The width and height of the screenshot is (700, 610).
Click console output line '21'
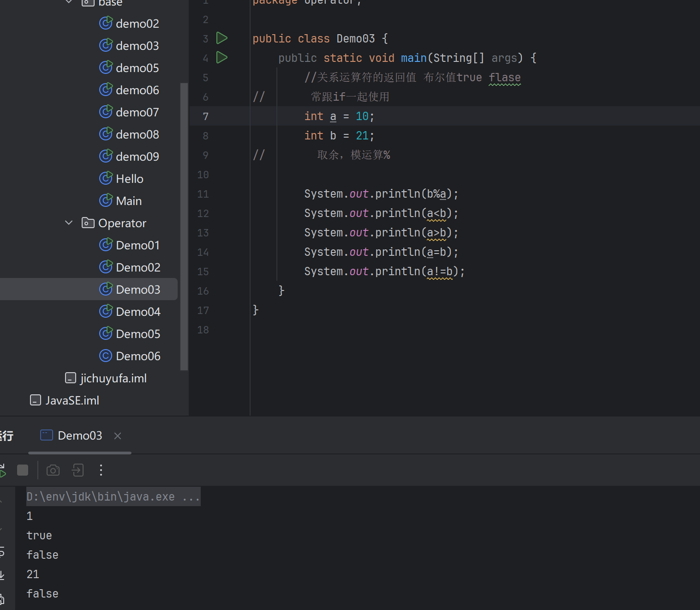point(33,574)
